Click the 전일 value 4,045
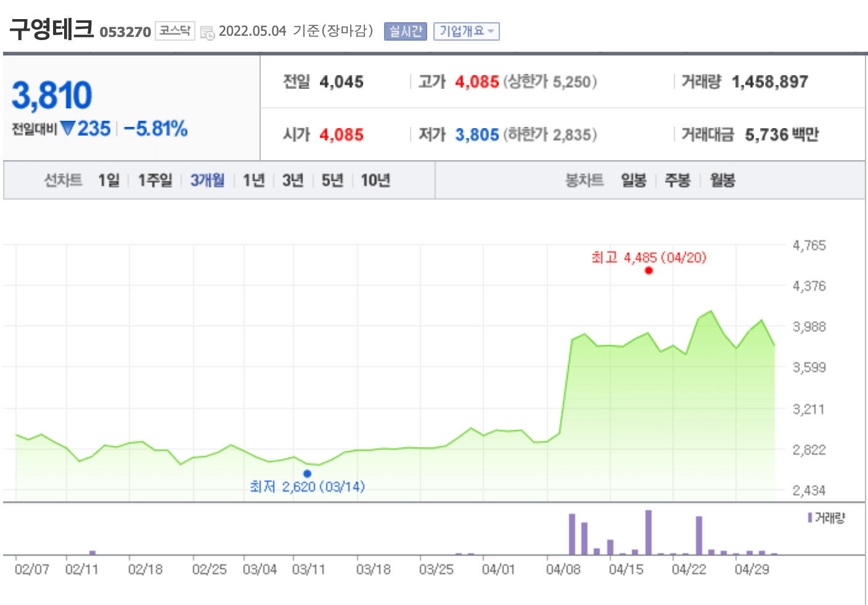The width and height of the screenshot is (868, 605). 342,82
